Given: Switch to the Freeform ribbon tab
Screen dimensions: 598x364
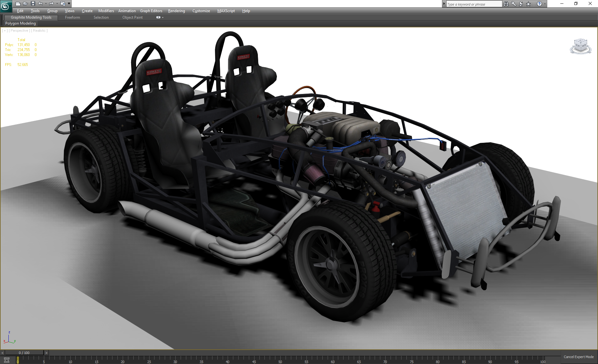Looking at the screenshot, I should point(72,17).
